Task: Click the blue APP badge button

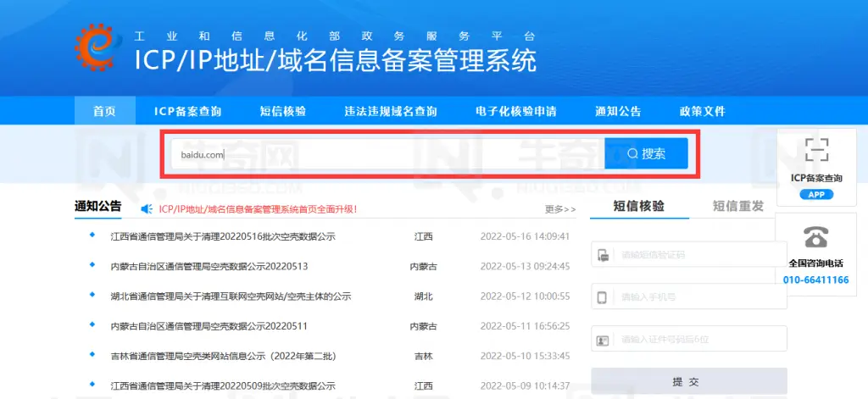Action: (x=816, y=195)
